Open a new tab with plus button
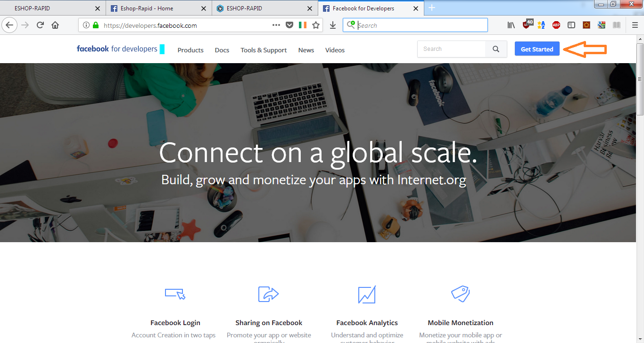The height and width of the screenshot is (343, 644). click(x=432, y=8)
